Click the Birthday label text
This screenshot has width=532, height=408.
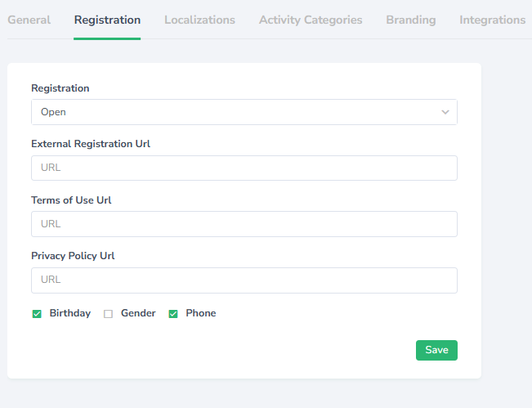(x=70, y=313)
